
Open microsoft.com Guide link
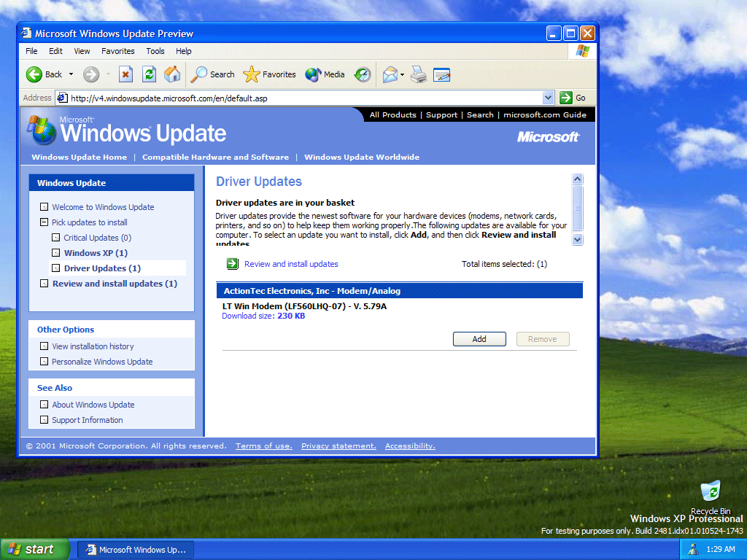tap(544, 114)
